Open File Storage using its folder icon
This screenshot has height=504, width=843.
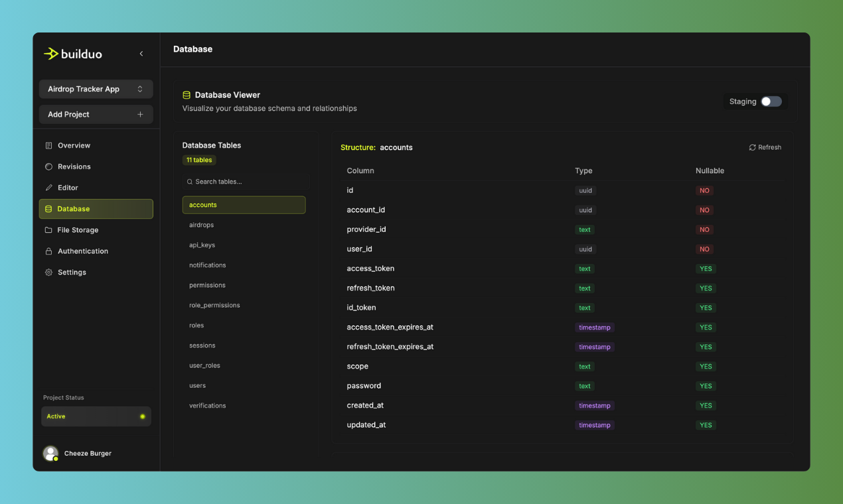(49, 230)
